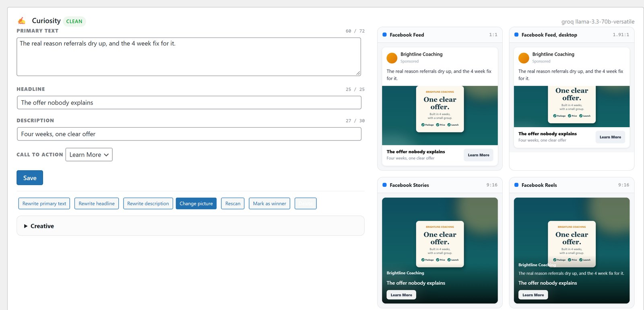This screenshot has width=644, height=310.
Task: Mark this variant as winner
Action: 269,204
